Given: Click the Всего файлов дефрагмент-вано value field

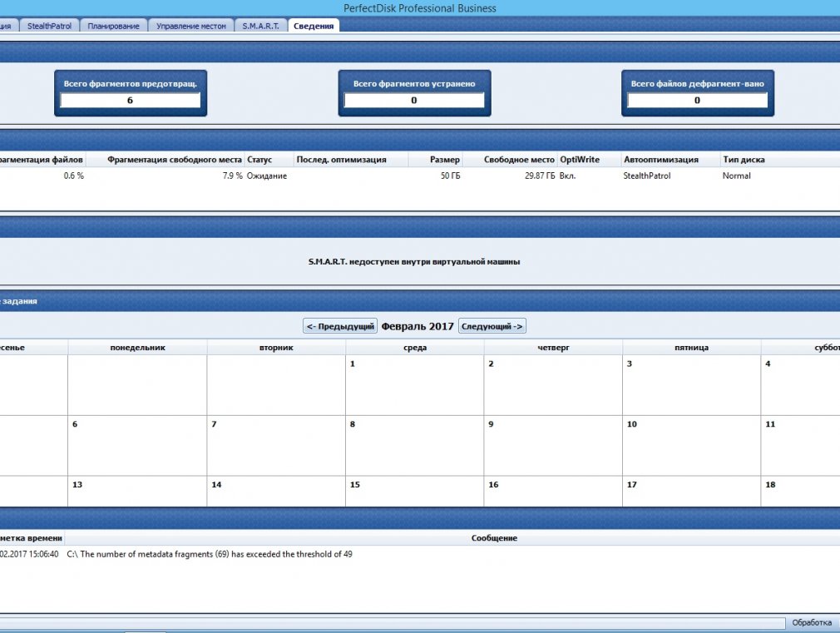Looking at the screenshot, I should pos(698,100).
